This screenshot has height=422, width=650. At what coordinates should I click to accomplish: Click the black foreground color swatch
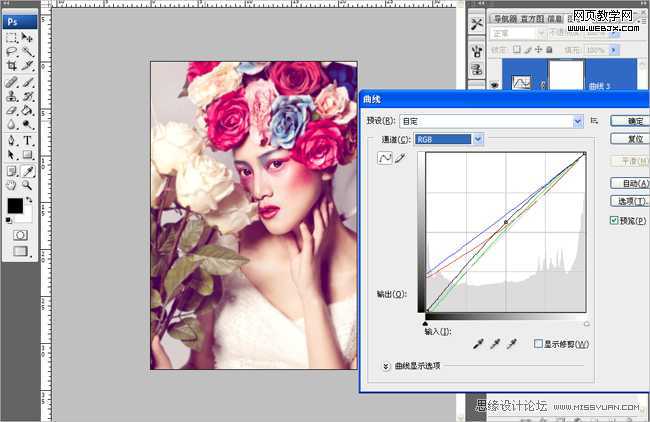click(x=14, y=206)
